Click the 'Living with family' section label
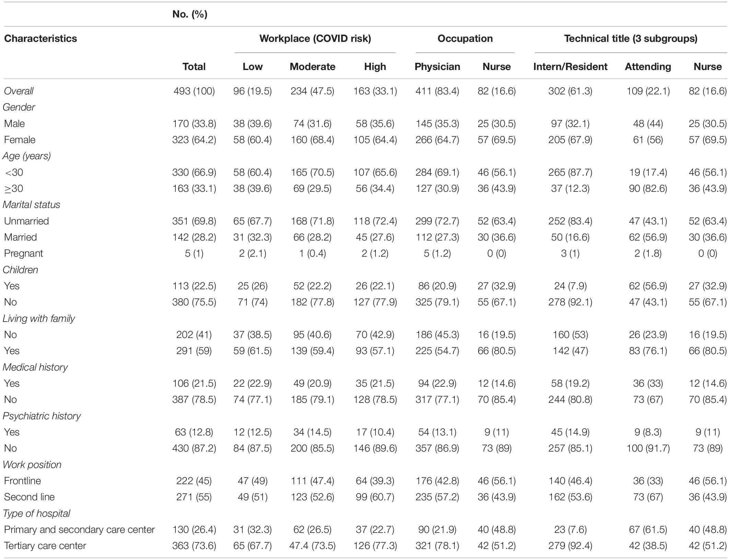Viewport: 729px width, 560px height. click(38, 318)
